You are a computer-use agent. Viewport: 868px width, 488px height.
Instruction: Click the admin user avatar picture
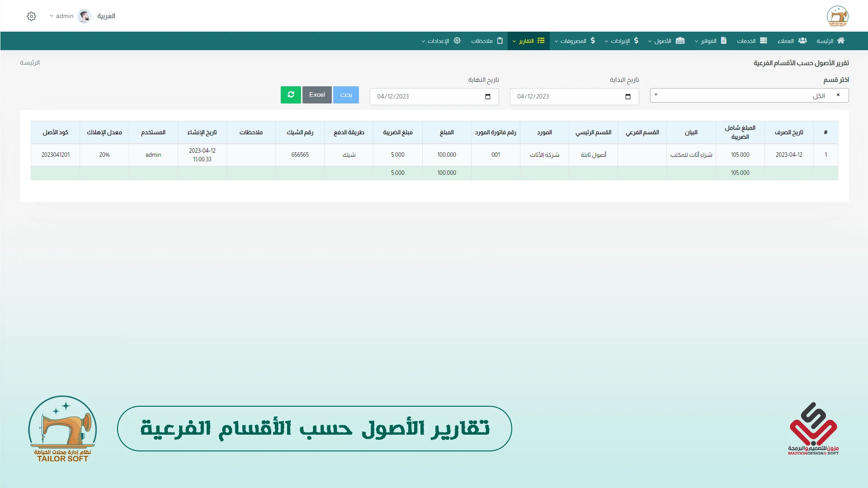85,16
